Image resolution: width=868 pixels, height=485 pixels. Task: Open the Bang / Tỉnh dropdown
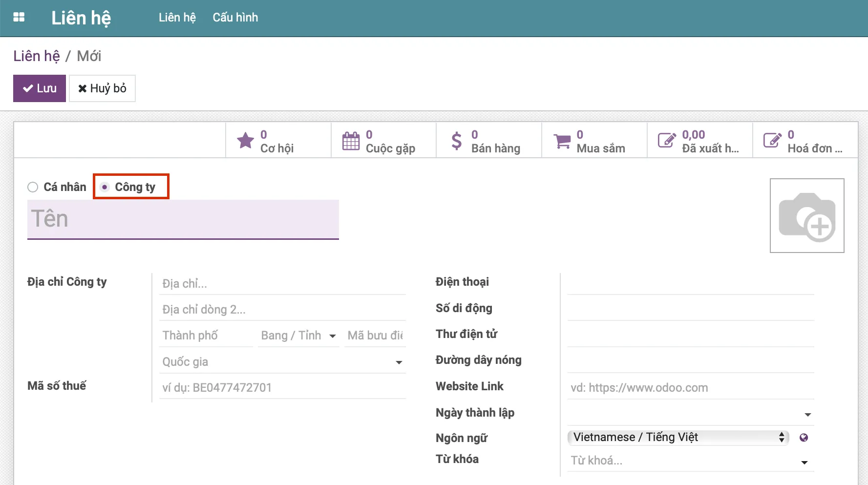[x=298, y=336]
